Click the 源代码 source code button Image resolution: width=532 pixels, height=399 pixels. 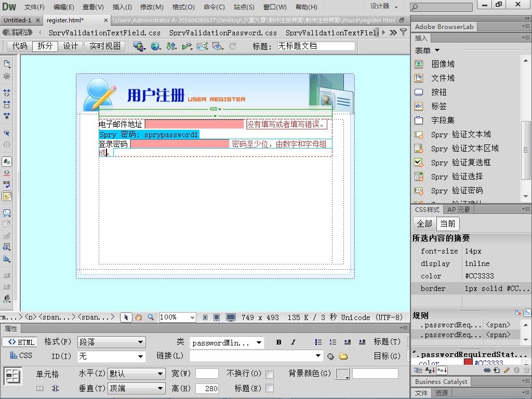(x=17, y=32)
